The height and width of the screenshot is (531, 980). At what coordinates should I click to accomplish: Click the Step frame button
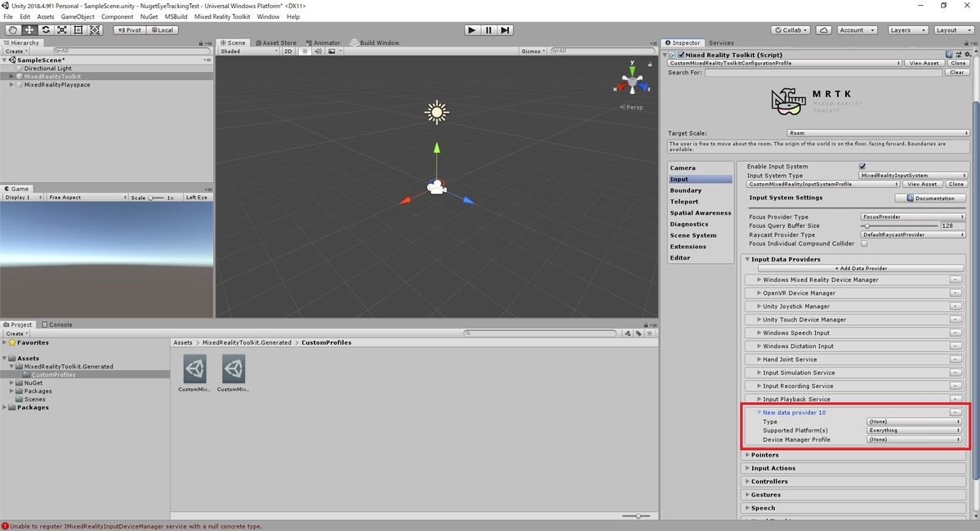coord(506,30)
